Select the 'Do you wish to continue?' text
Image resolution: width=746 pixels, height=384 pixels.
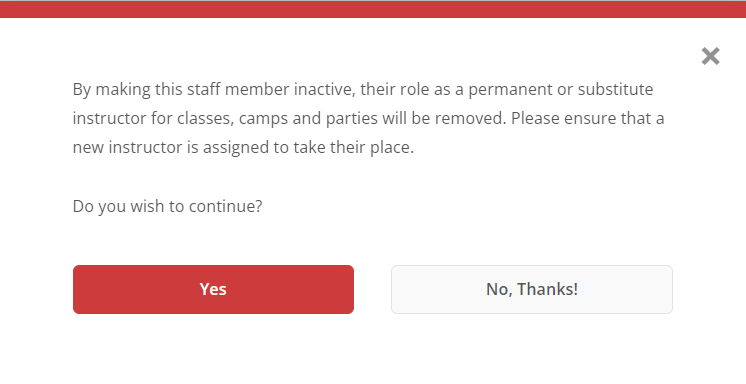(x=167, y=207)
